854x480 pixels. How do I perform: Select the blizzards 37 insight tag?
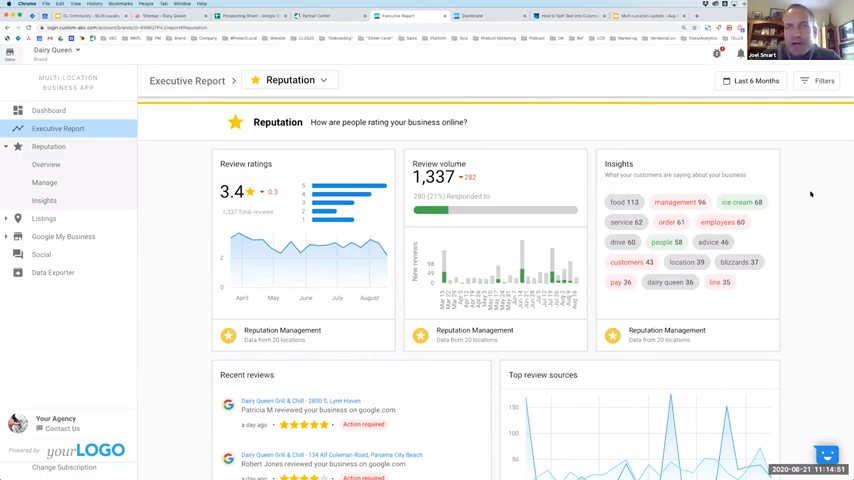[739, 262]
